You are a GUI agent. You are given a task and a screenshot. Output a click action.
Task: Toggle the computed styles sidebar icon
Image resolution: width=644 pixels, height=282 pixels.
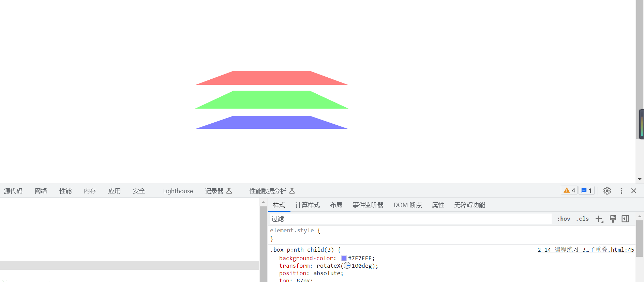[x=625, y=219]
